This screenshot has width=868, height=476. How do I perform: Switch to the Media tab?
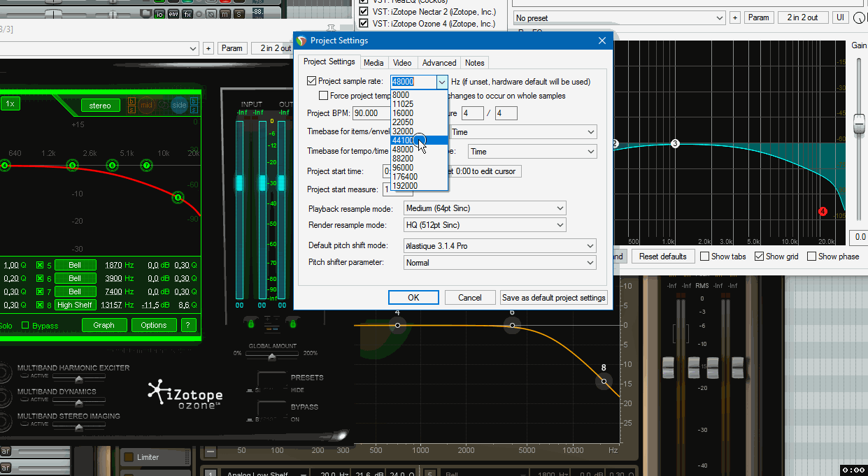click(x=373, y=63)
